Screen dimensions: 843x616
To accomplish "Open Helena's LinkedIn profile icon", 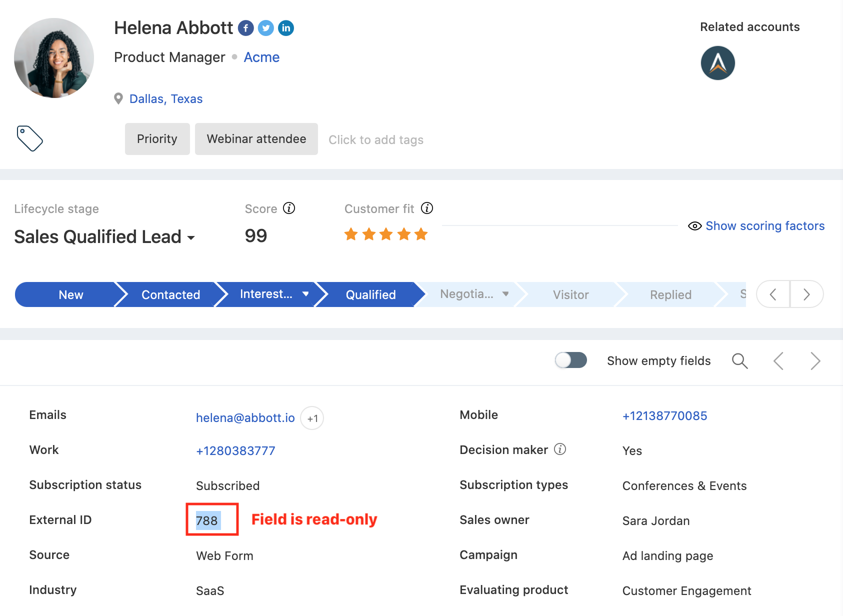I will coord(286,28).
